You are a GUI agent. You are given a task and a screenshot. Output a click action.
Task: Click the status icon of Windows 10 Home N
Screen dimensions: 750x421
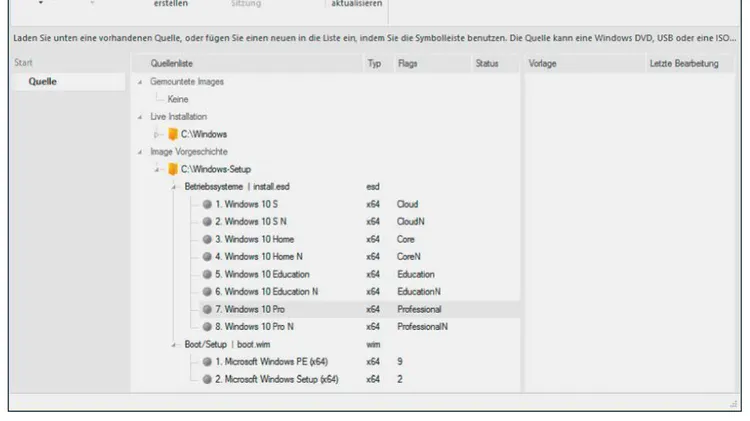pyautogui.click(x=207, y=257)
